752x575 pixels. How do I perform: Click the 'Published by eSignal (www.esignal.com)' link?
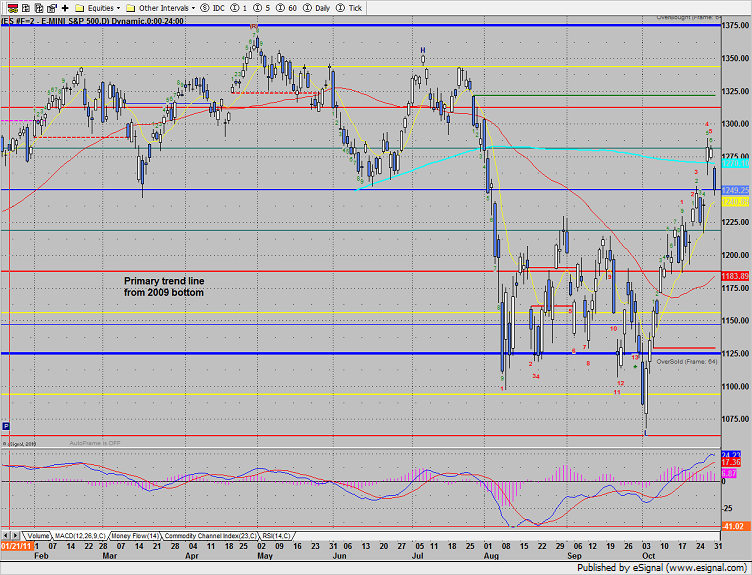(x=662, y=568)
